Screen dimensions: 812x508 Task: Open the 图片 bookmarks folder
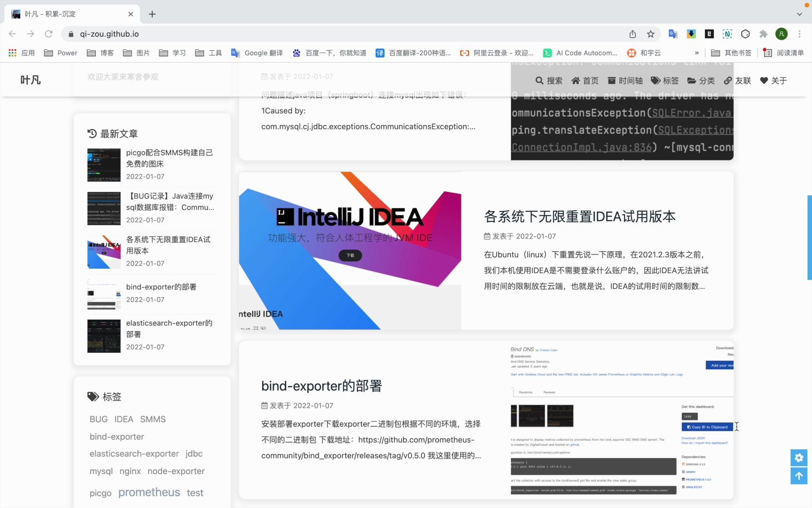click(136, 53)
